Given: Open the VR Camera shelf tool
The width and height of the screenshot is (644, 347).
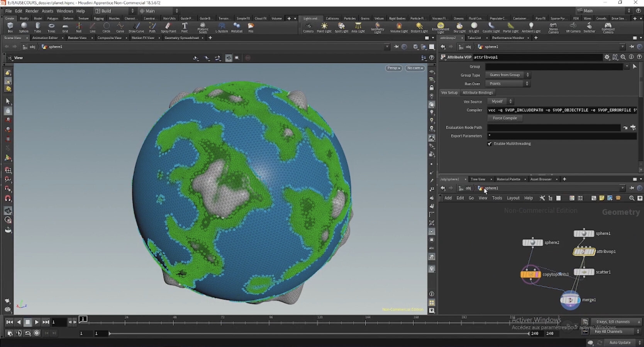Looking at the screenshot, I should (x=573, y=26).
